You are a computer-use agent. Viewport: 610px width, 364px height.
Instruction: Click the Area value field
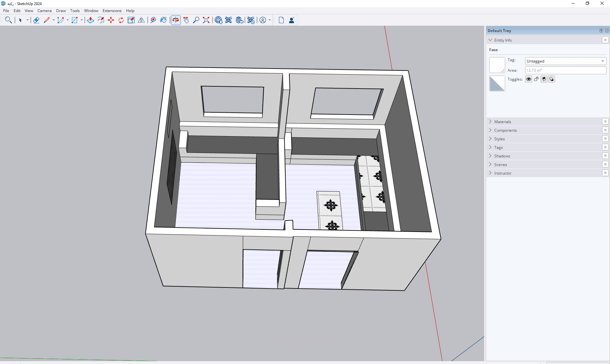tap(566, 70)
